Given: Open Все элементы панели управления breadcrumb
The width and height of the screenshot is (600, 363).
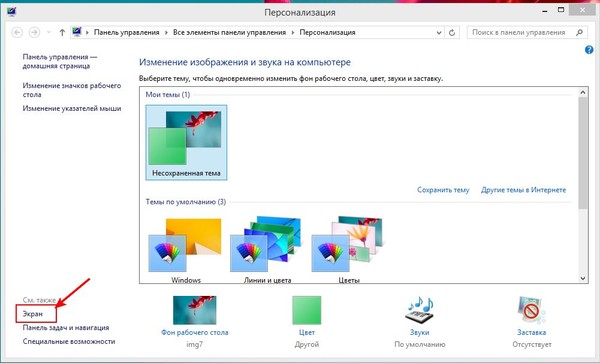Looking at the screenshot, I should 229,33.
